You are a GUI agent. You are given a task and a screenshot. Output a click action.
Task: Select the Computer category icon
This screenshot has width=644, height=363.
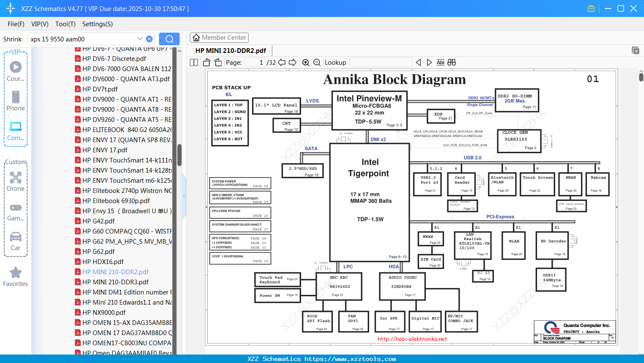coord(16,131)
